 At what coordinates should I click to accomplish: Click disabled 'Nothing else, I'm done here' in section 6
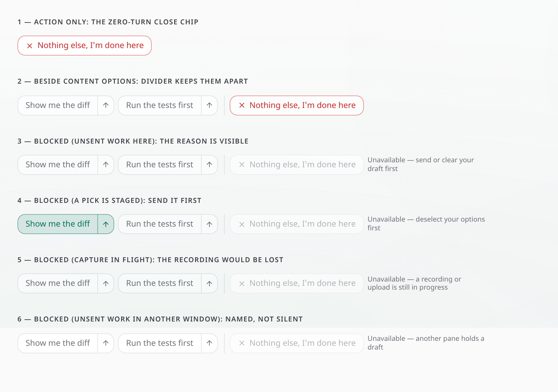tap(297, 343)
